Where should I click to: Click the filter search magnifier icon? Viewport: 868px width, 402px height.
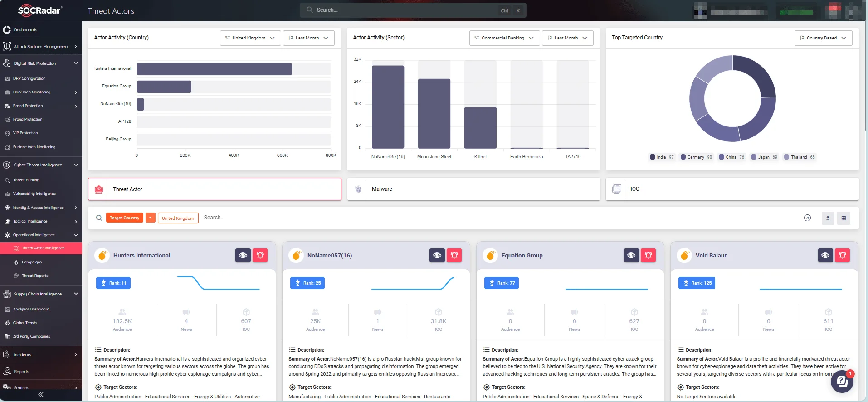coord(99,218)
